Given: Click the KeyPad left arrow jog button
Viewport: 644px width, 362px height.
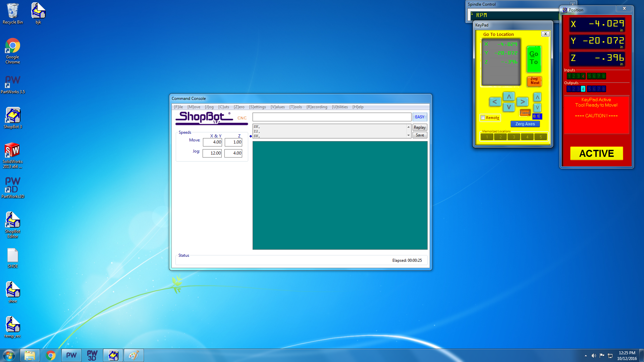Looking at the screenshot, I should pos(495,102).
